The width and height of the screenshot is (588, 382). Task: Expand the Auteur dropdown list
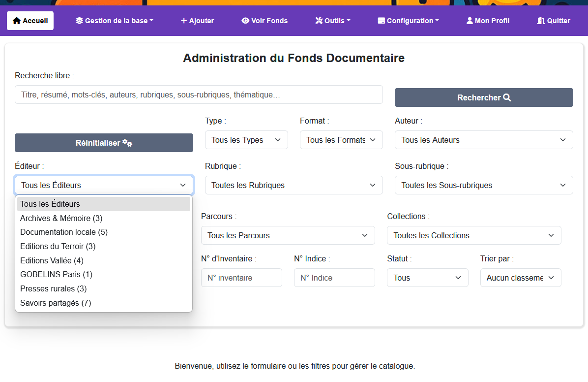pyautogui.click(x=483, y=140)
